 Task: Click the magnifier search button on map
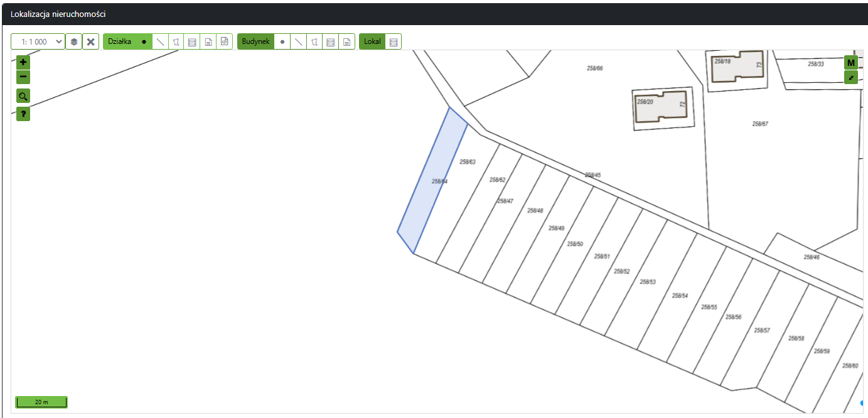[x=23, y=96]
